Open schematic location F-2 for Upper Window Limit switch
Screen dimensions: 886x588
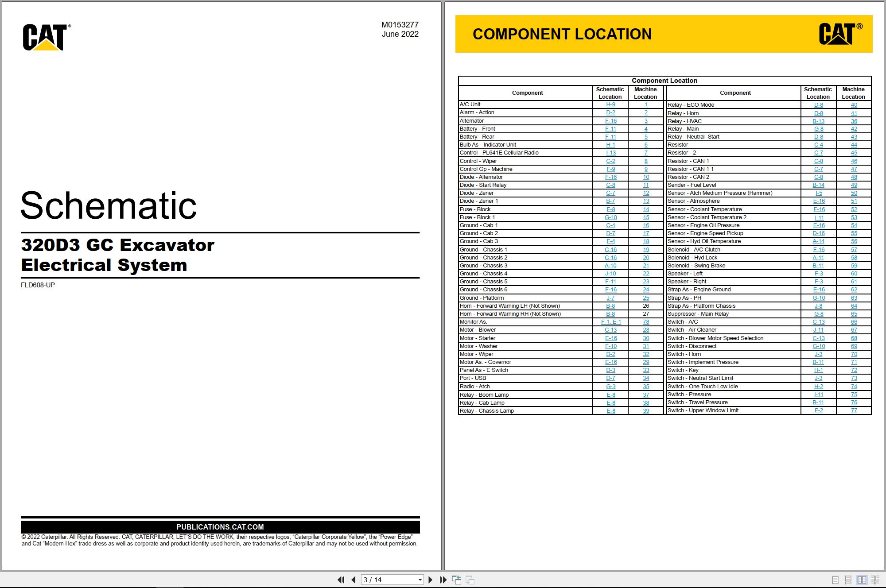(x=819, y=410)
